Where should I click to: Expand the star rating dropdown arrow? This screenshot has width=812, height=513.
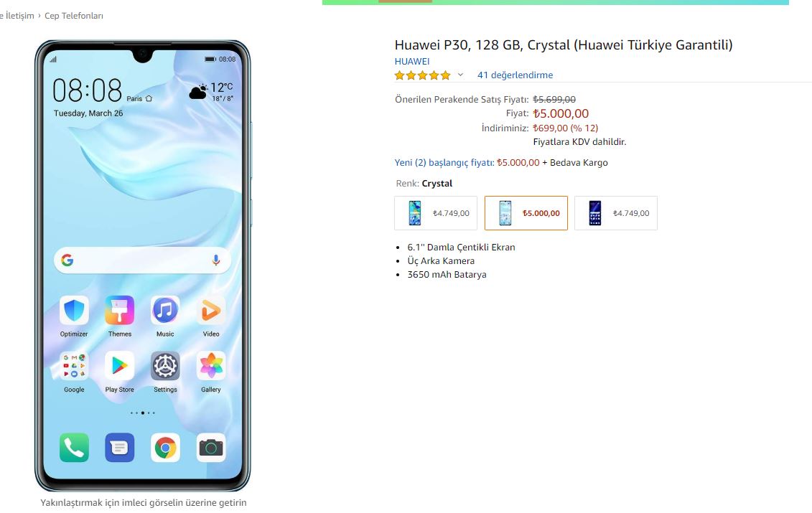pos(460,75)
